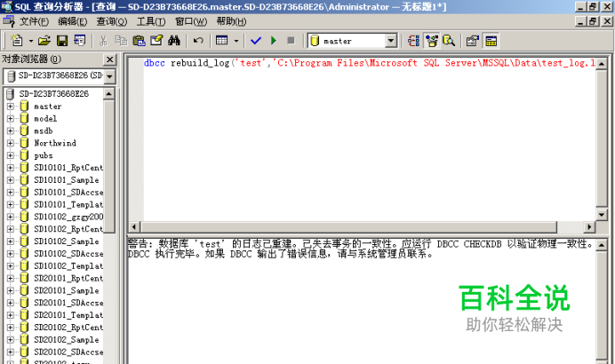Viewport: 615px width, 364px height.
Task: Open Object Search magnifier icon
Action: [449, 40]
